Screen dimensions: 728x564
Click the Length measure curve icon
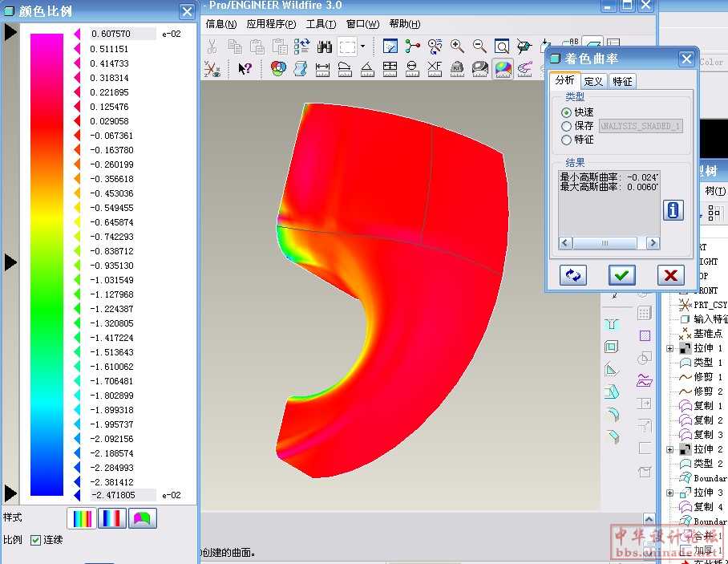pyautogui.click(x=345, y=69)
